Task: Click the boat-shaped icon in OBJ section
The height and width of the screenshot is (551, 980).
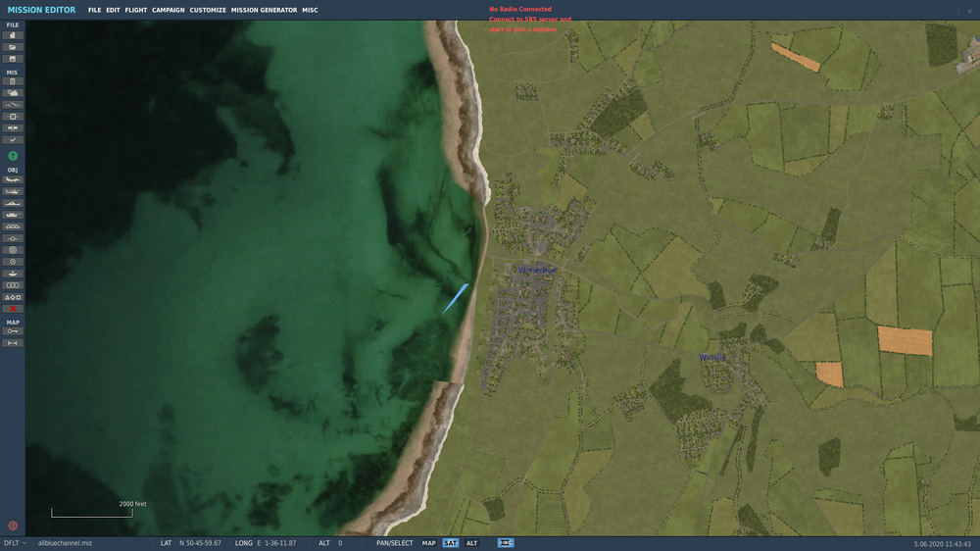Action: click(x=13, y=274)
